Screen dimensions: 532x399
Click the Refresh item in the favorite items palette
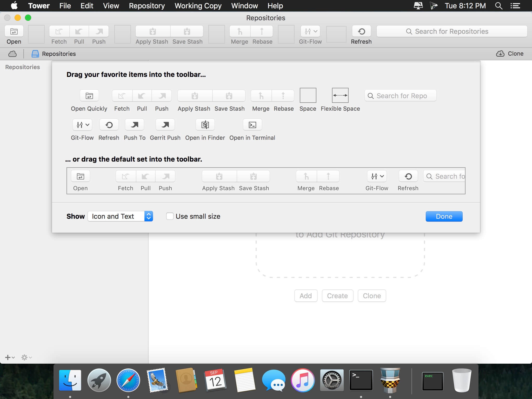(x=109, y=125)
